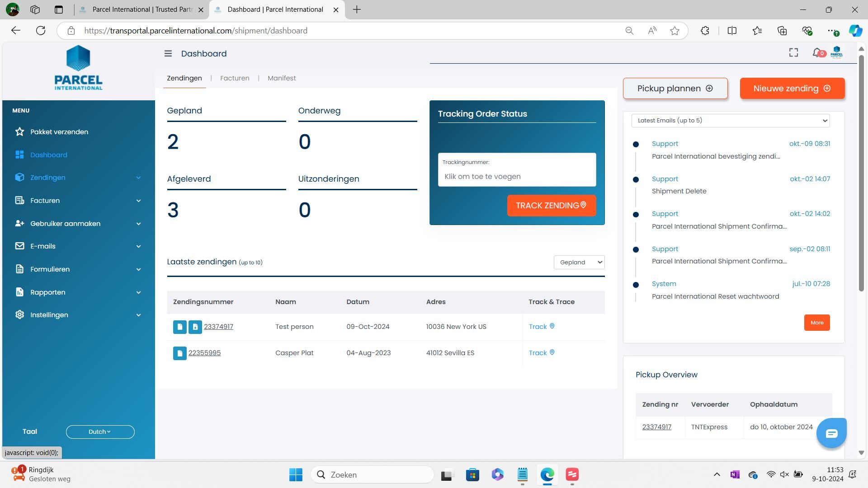Click the document icon for shipment 22355995
This screenshot has height=488, width=868.
click(179, 353)
